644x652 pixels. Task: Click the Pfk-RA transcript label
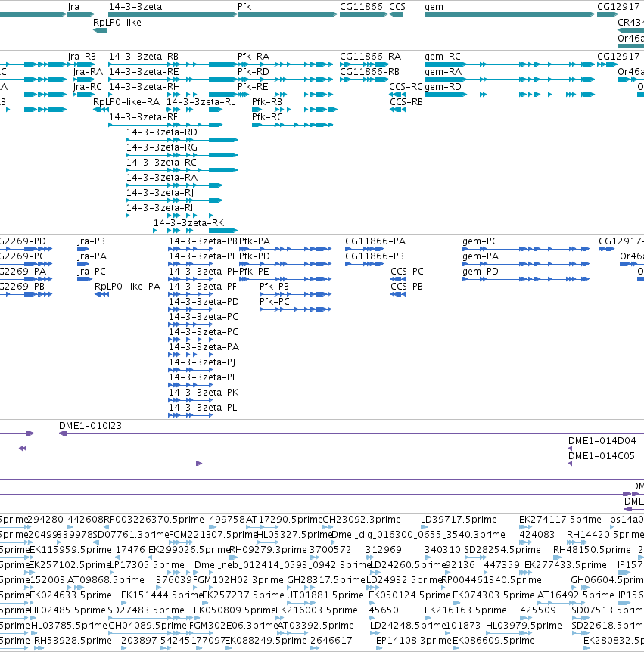coord(253,57)
